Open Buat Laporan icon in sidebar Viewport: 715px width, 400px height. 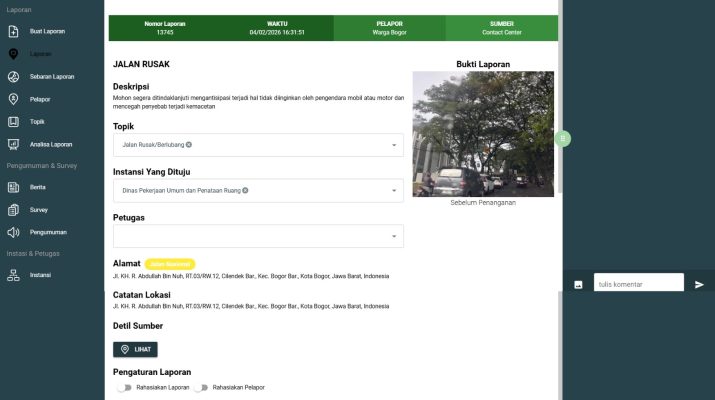13,31
